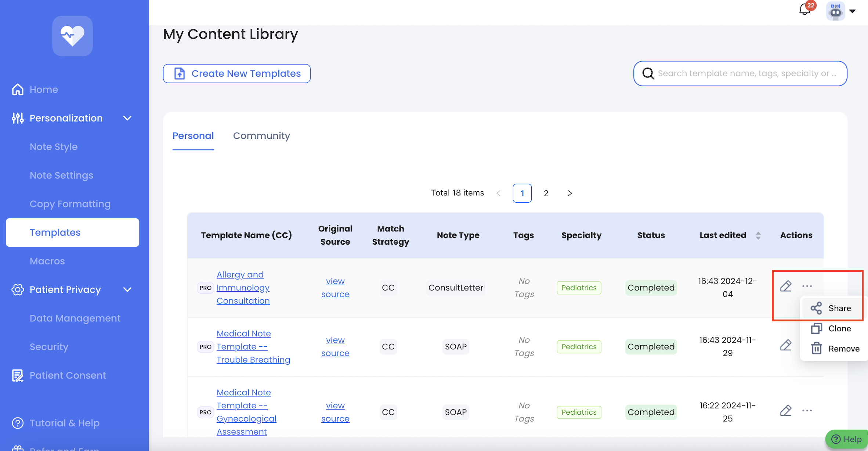Sort table by Last edited column
This screenshot has height=451, width=868.
tap(758, 235)
